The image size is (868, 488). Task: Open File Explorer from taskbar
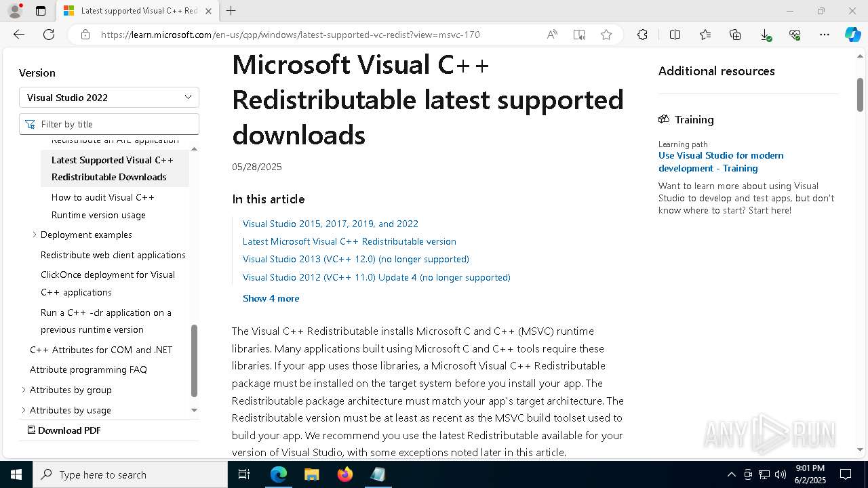point(312,474)
